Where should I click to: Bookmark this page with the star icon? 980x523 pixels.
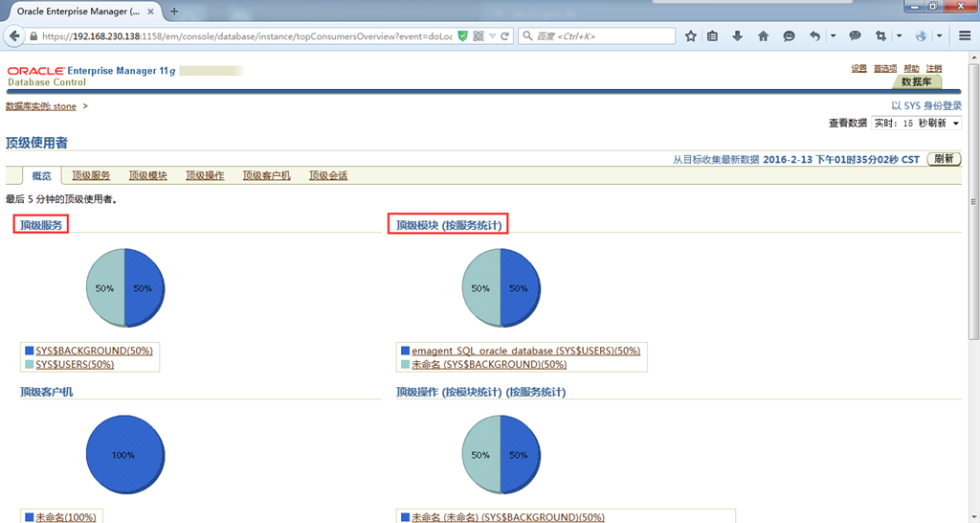pyautogui.click(x=691, y=36)
